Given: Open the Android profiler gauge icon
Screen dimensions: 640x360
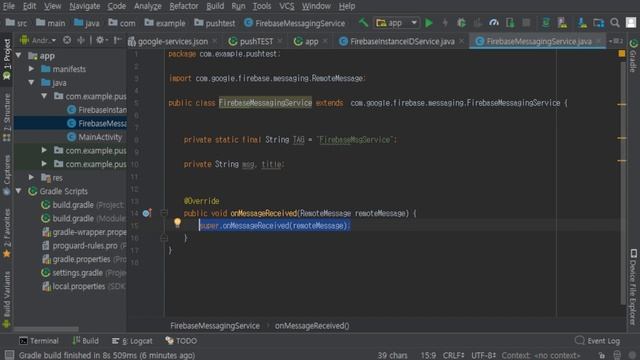Looking at the screenshot, I should click(x=493, y=23).
